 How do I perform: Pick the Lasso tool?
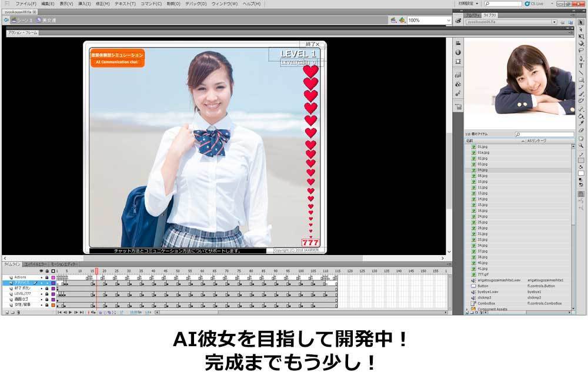(581, 51)
